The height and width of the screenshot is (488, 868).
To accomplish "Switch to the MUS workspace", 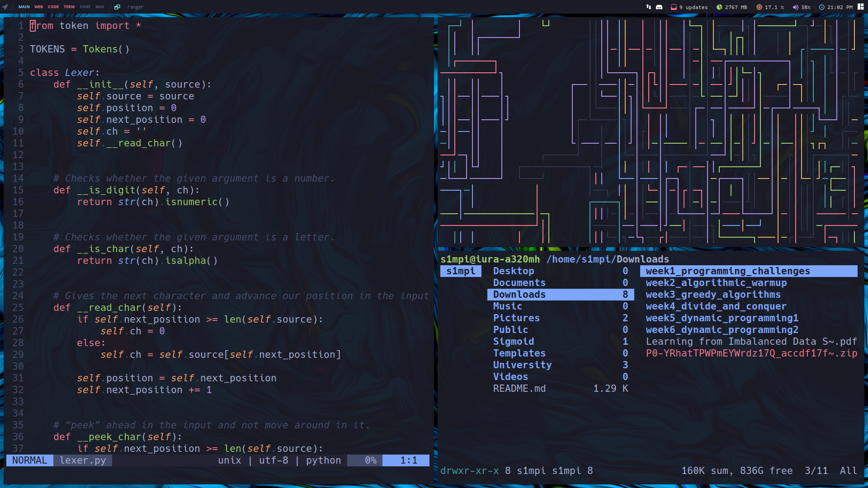I will click(x=99, y=7).
